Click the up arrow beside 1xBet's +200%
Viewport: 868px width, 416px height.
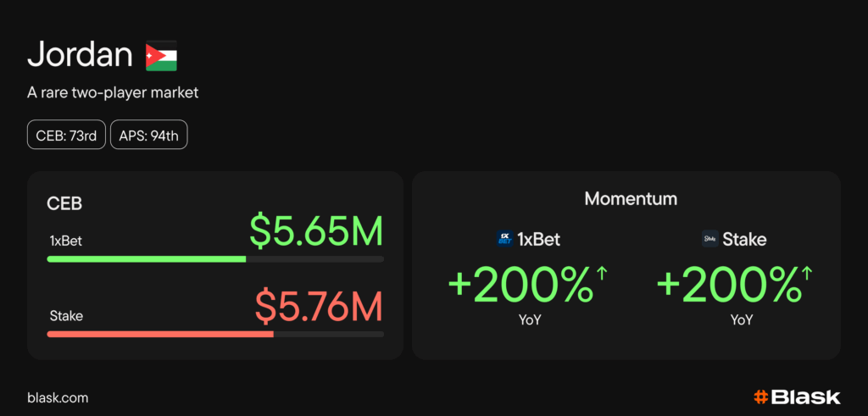tap(603, 273)
